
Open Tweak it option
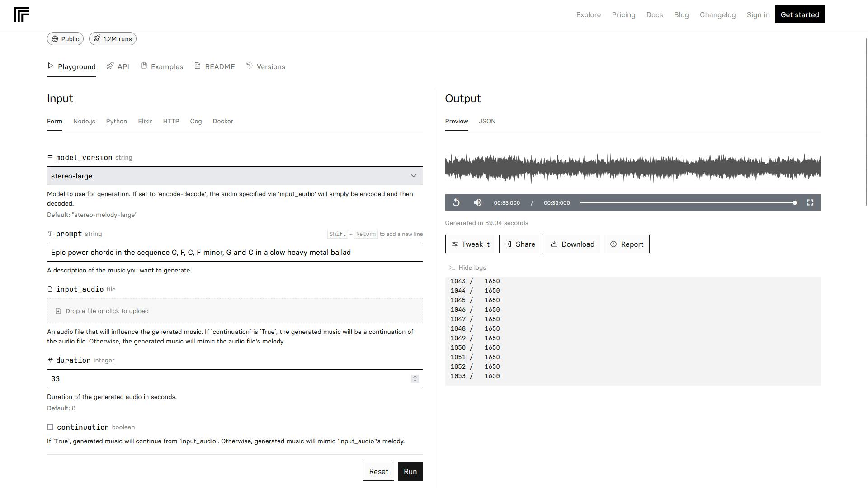click(x=470, y=244)
